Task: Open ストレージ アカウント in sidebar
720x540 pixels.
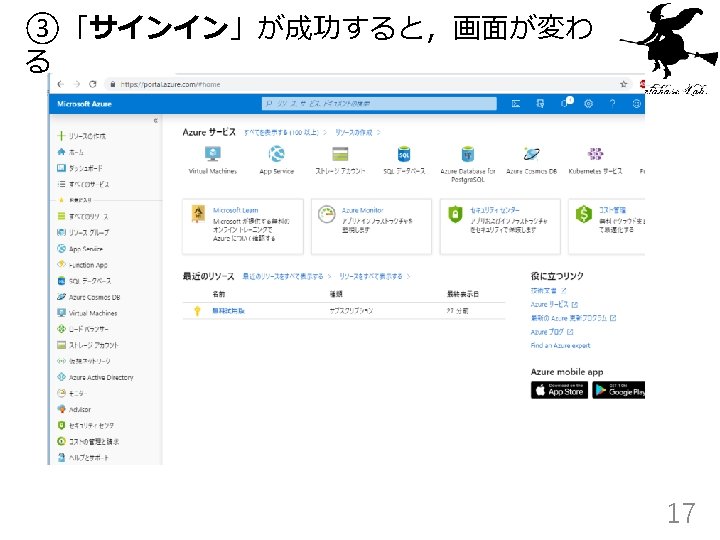Action: tap(88, 345)
